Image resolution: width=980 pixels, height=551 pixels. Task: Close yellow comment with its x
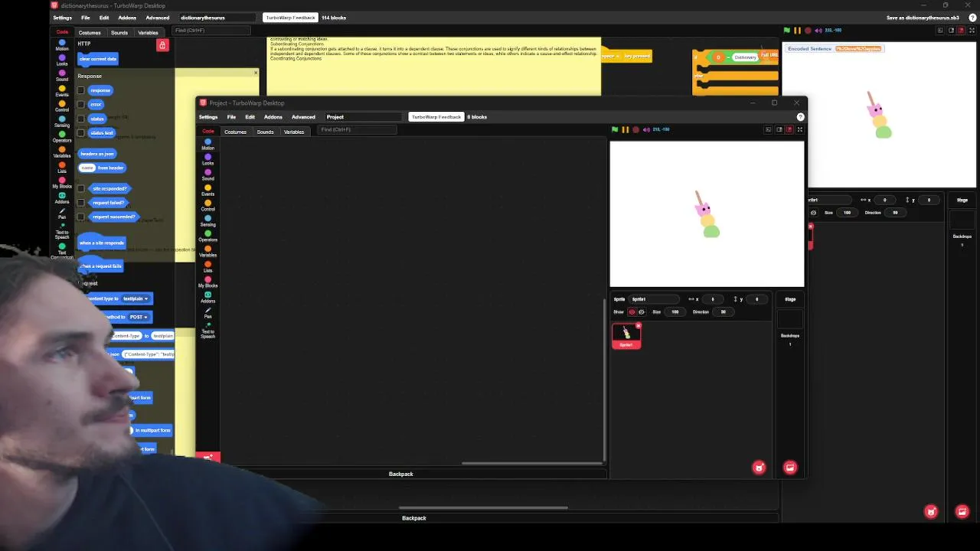[256, 73]
